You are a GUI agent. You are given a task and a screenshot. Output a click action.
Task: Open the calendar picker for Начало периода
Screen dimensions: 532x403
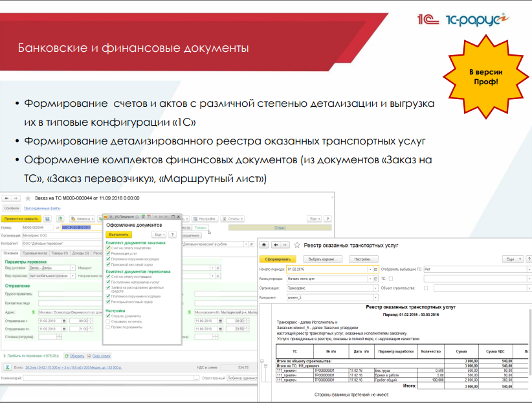click(x=375, y=269)
